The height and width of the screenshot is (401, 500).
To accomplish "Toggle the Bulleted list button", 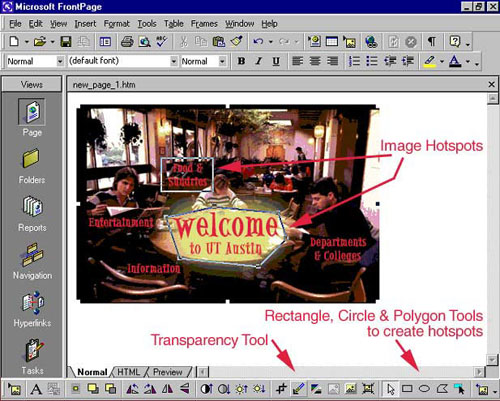I will (x=372, y=61).
